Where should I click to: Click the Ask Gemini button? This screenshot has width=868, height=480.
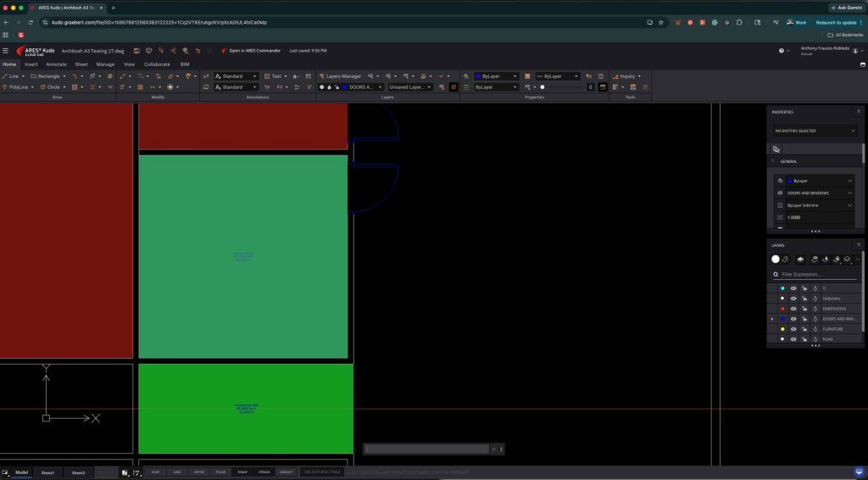click(x=847, y=8)
